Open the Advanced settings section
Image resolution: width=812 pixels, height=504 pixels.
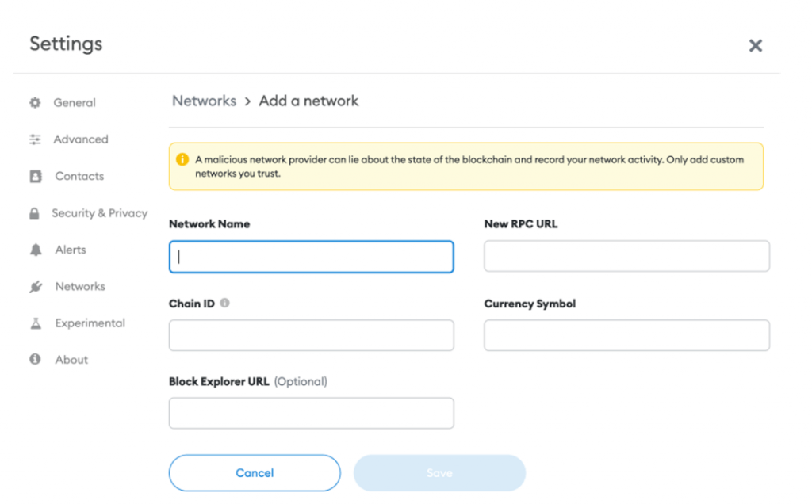click(80, 139)
